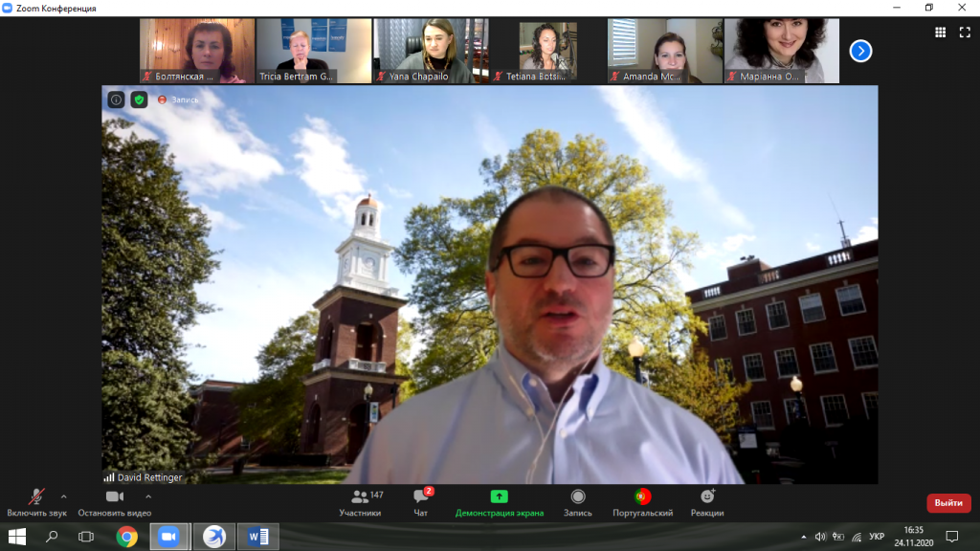
Task: Open the Участники participants panel
Action: pos(361,503)
